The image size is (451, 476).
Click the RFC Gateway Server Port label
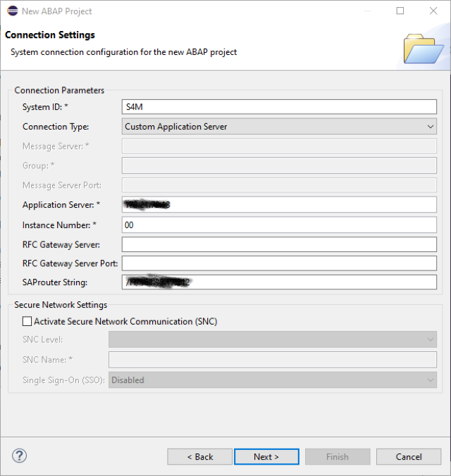[x=70, y=263]
